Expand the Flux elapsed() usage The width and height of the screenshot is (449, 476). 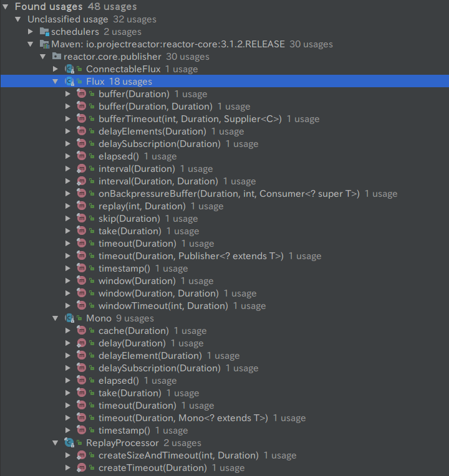point(68,156)
